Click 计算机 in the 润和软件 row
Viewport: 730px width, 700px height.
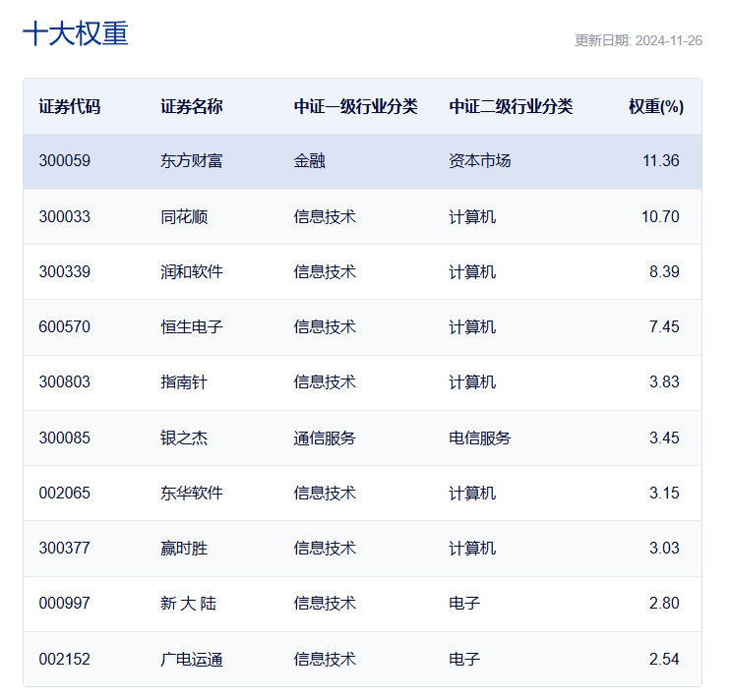tap(472, 271)
